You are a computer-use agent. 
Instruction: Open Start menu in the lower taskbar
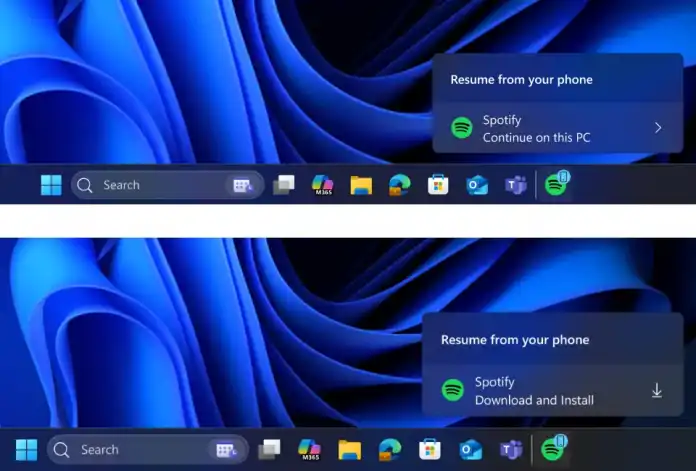click(x=26, y=449)
